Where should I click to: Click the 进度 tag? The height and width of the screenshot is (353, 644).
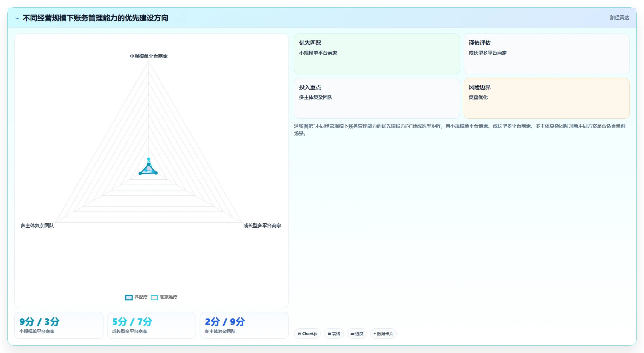(357, 334)
